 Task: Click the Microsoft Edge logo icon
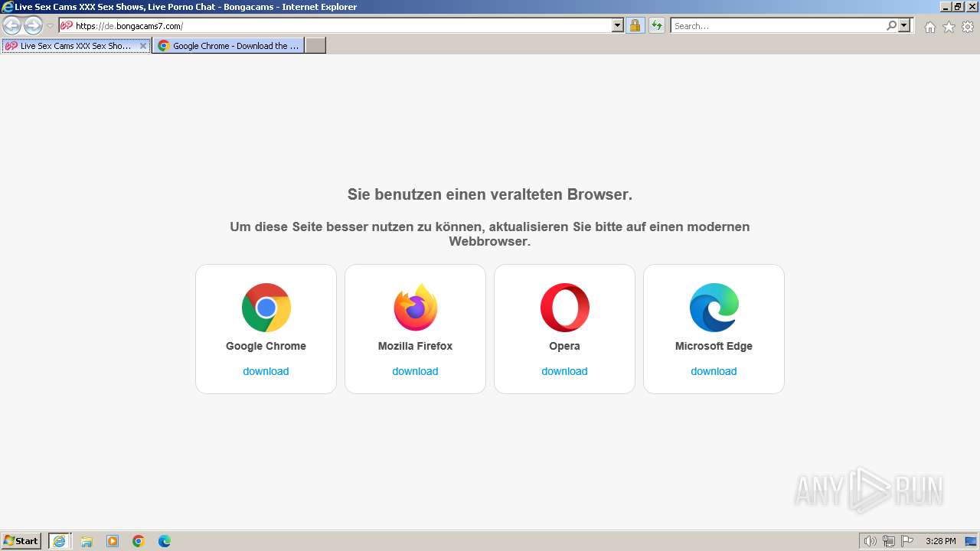[714, 308]
